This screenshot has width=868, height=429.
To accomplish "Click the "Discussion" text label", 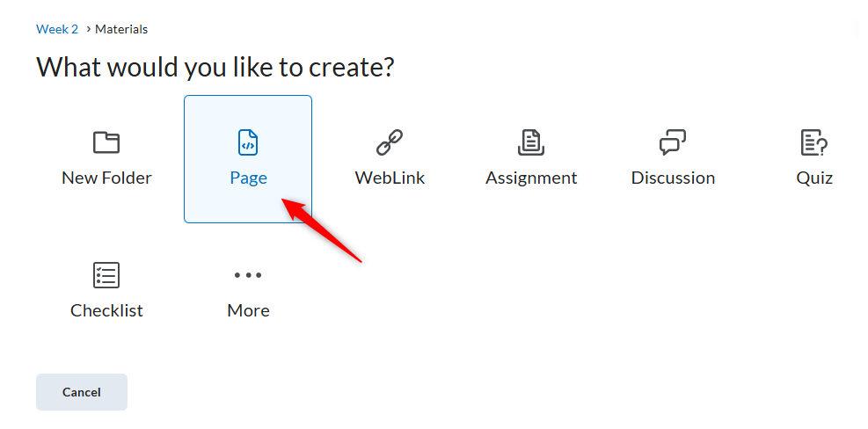I will 673,178.
